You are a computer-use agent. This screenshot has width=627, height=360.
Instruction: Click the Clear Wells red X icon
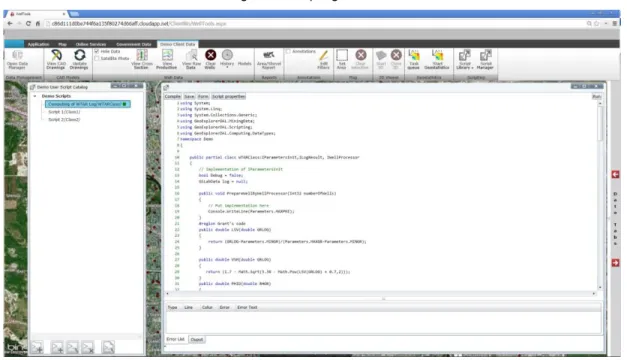(210, 59)
